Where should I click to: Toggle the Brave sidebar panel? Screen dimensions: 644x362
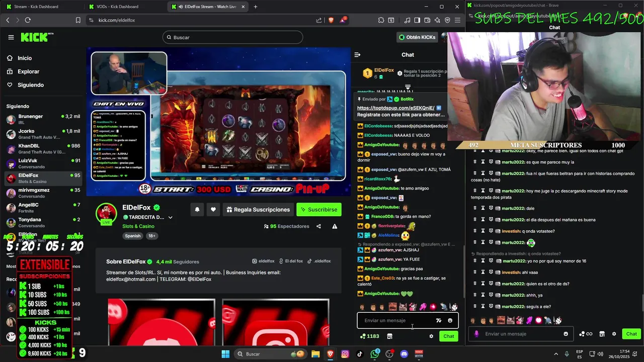tap(417, 20)
